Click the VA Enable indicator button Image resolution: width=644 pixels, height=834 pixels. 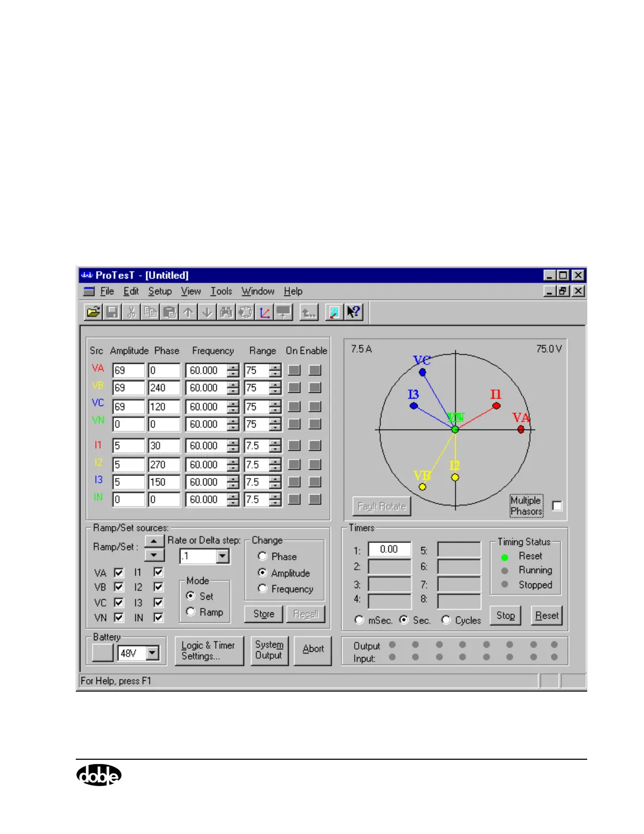(x=315, y=370)
